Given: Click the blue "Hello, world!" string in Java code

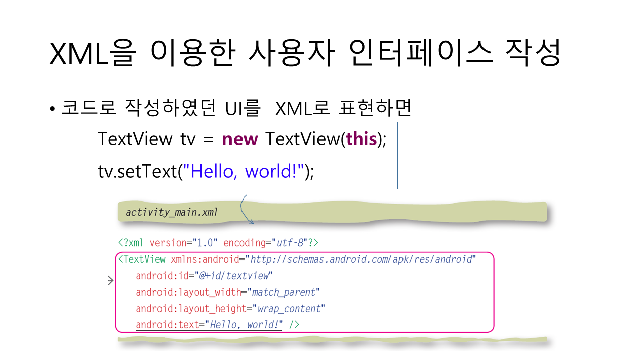Looking at the screenshot, I should 246,171.
